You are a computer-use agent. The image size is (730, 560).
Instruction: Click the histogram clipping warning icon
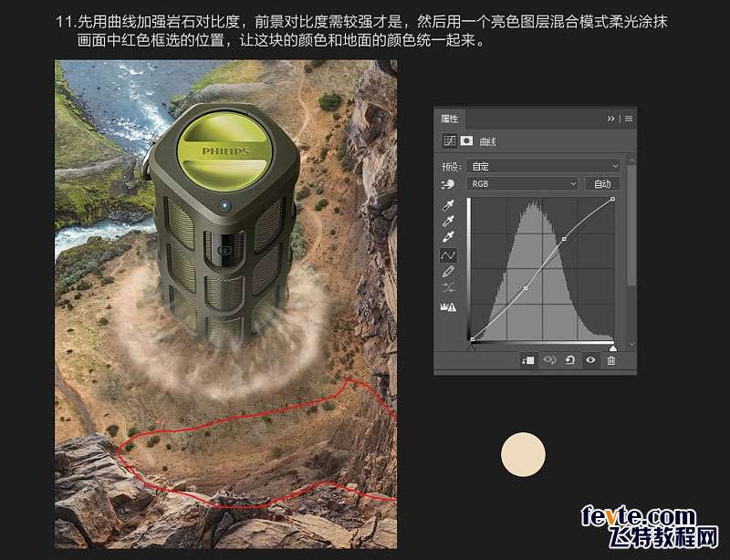[x=448, y=306]
